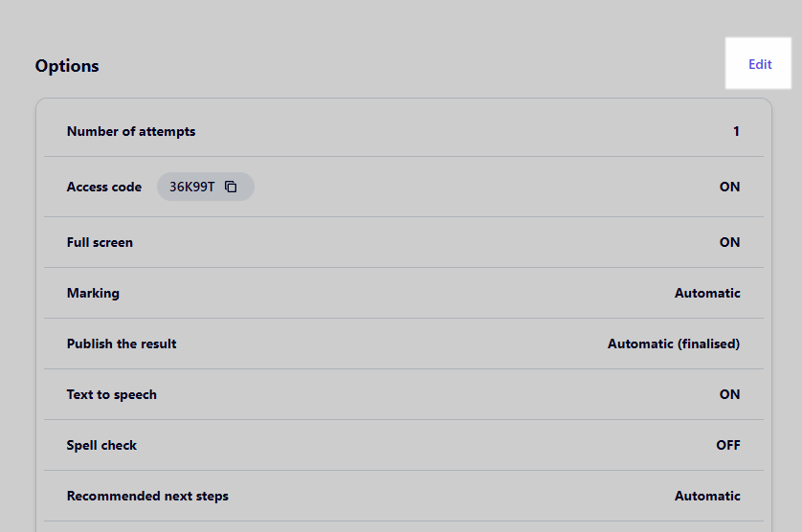Click the Automatic (finalised) value
The image size is (802, 532).
[674, 344]
